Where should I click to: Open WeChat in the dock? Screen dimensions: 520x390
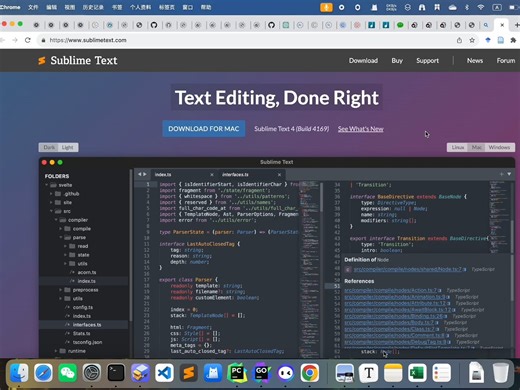click(x=68, y=373)
